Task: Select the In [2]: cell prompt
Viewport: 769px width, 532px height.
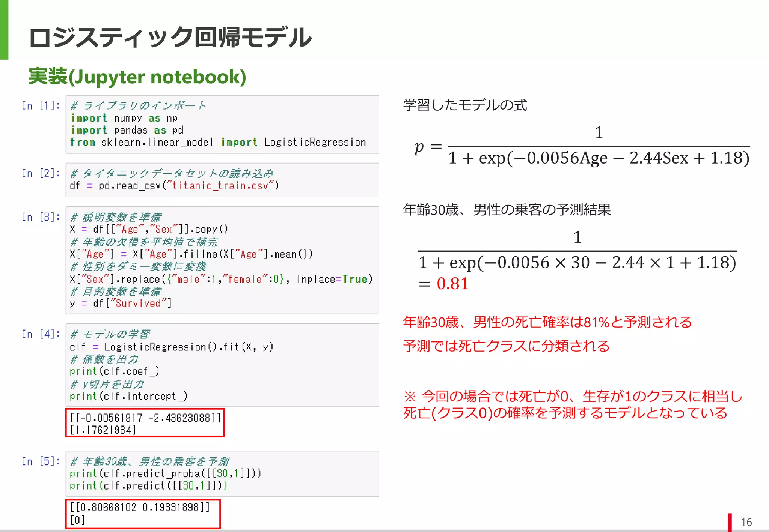Action: pyautogui.click(x=41, y=173)
